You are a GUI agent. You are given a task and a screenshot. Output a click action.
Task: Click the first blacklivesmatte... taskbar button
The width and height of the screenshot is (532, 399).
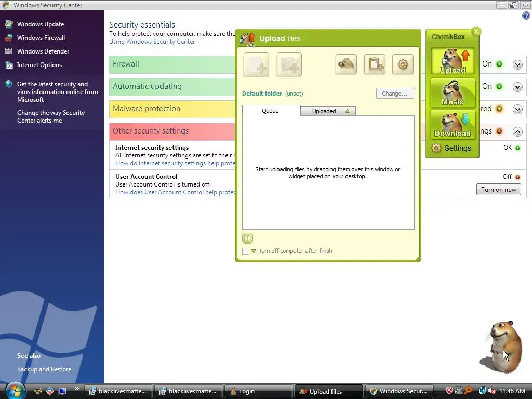point(118,391)
